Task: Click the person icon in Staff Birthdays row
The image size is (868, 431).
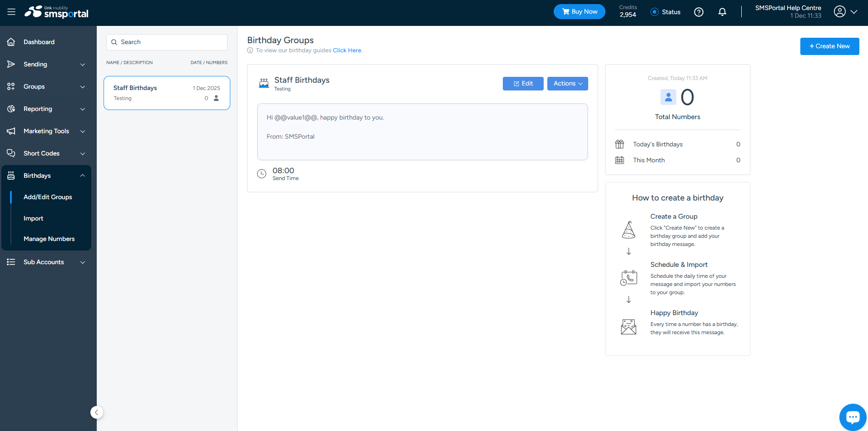Action: (x=216, y=98)
